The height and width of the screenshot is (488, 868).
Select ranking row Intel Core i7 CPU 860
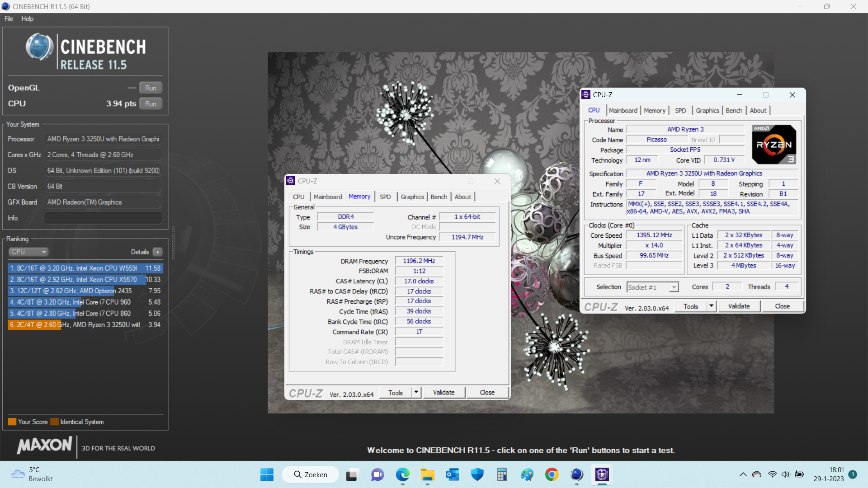pyautogui.click(x=85, y=313)
